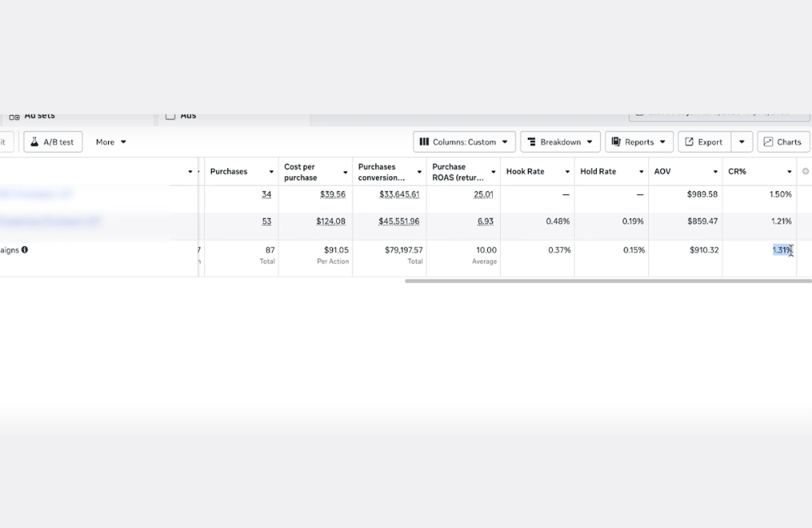This screenshot has height=528, width=812.
Task: Open the Reports dropdown
Action: click(639, 142)
